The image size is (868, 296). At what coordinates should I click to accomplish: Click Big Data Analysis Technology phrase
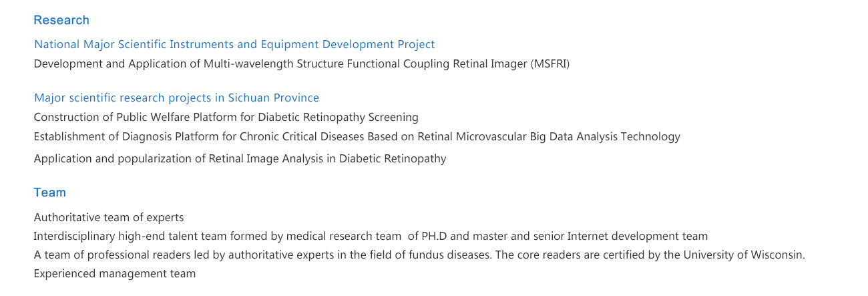point(605,137)
